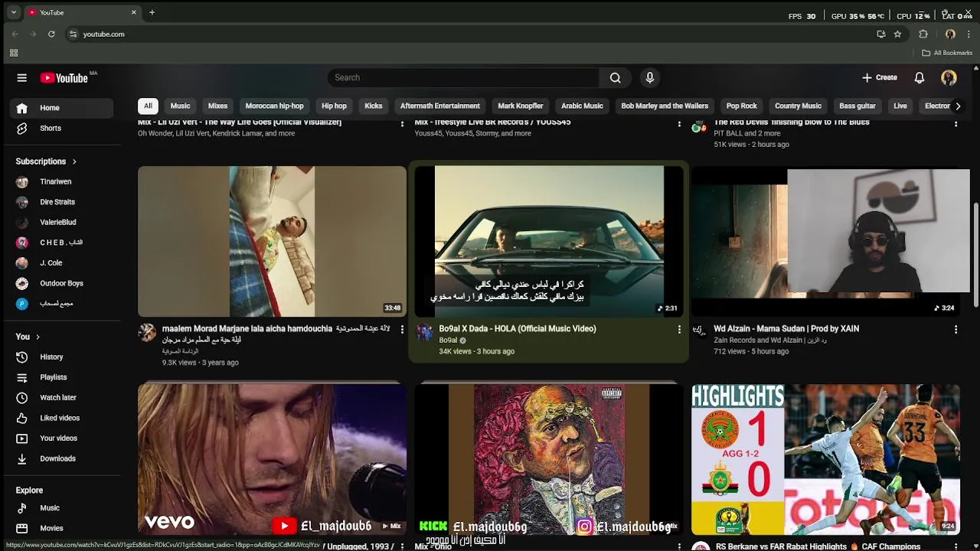Open Downloads in the sidebar
980x551 pixels.
click(61, 458)
